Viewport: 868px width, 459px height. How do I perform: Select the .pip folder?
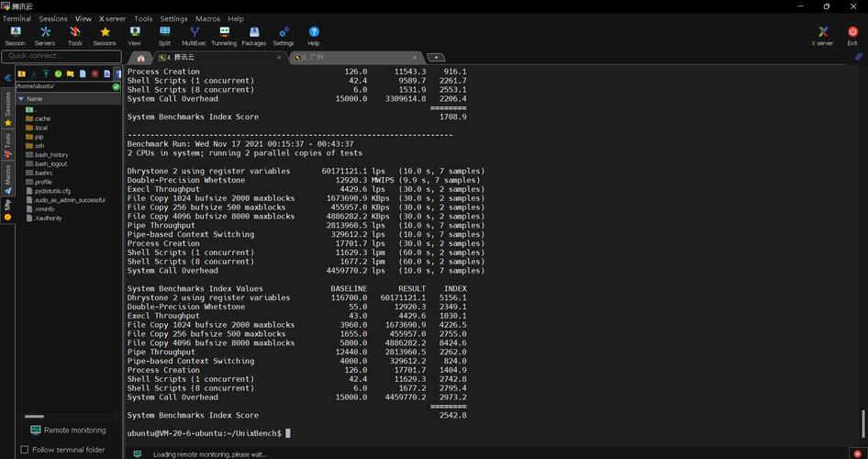click(x=34, y=136)
